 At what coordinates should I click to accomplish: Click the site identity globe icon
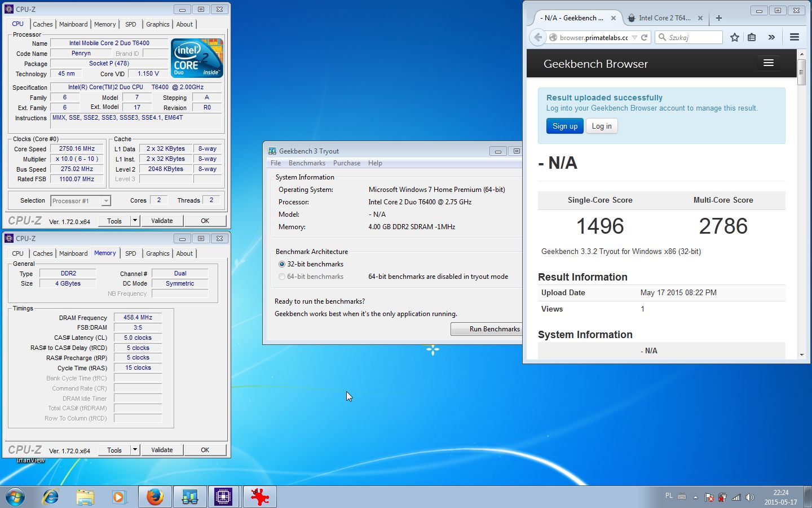tap(553, 37)
